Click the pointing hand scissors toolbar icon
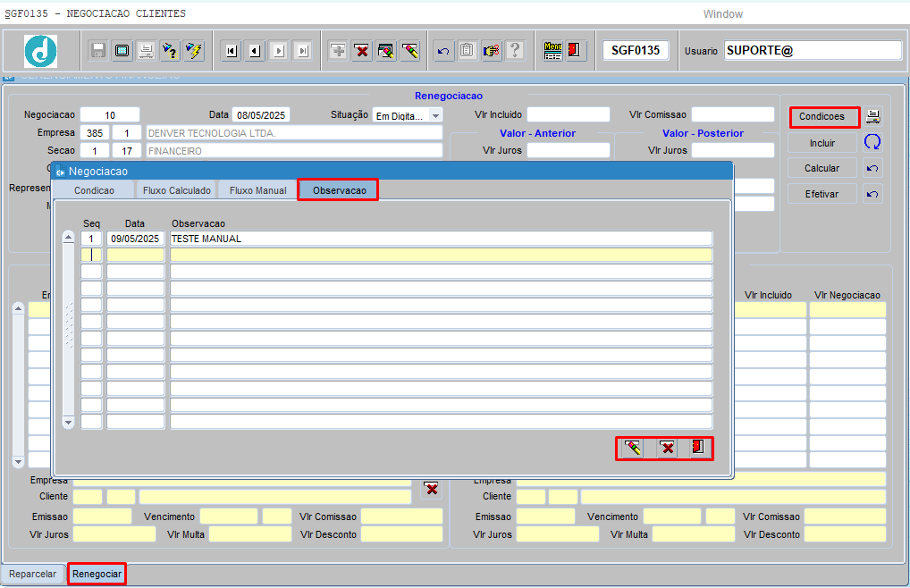The height and width of the screenshot is (588, 910). point(491,51)
